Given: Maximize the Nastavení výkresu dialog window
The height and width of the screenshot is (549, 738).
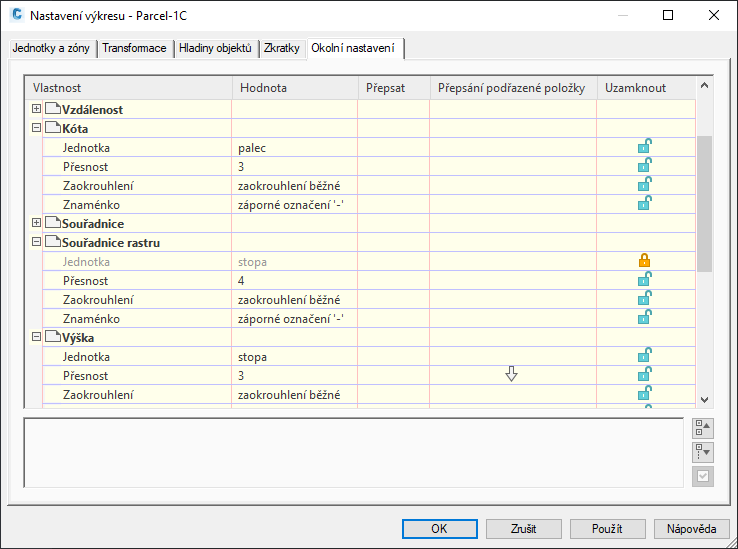Looking at the screenshot, I should [x=668, y=15].
